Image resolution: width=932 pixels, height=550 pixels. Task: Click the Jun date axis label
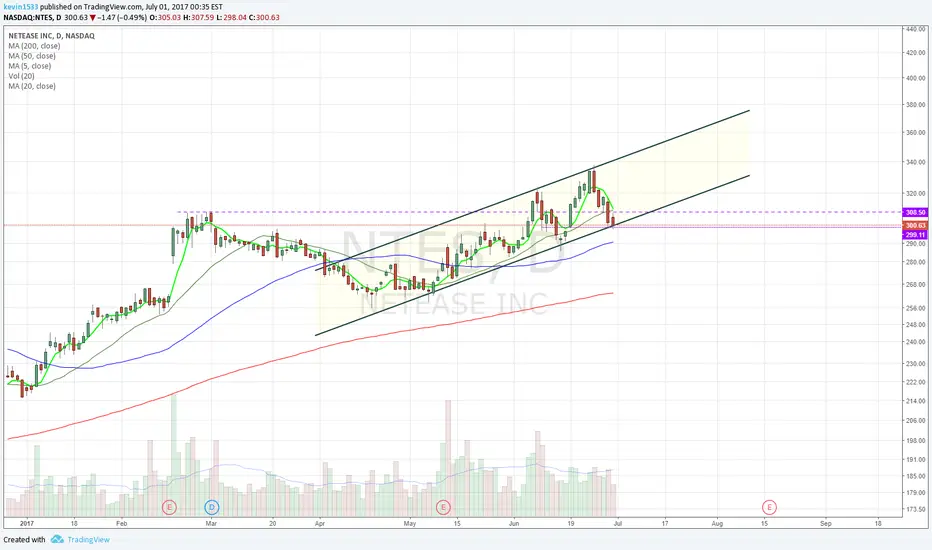click(514, 524)
